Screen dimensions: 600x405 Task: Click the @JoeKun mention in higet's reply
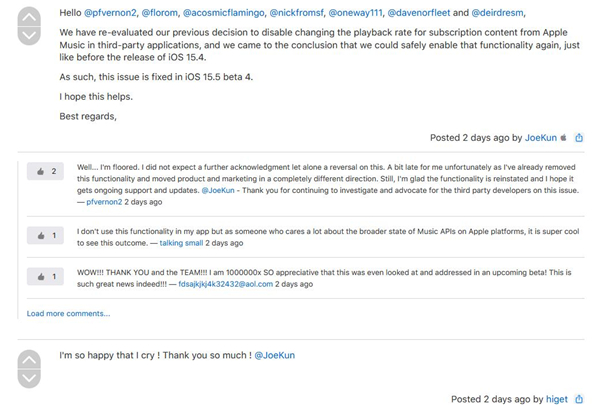(274, 355)
